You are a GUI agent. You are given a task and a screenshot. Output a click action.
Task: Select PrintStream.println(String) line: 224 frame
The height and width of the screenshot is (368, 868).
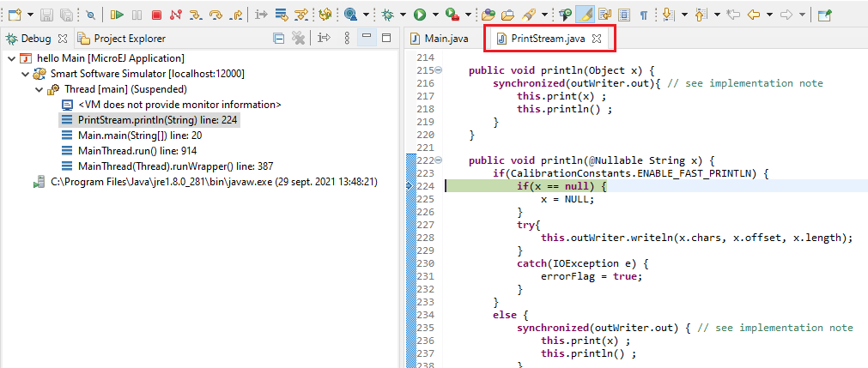pyautogui.click(x=150, y=119)
